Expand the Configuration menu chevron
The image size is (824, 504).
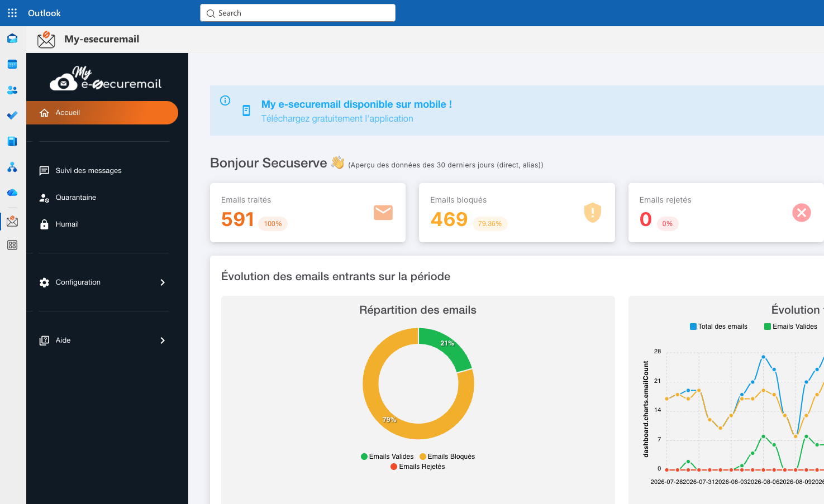click(163, 282)
